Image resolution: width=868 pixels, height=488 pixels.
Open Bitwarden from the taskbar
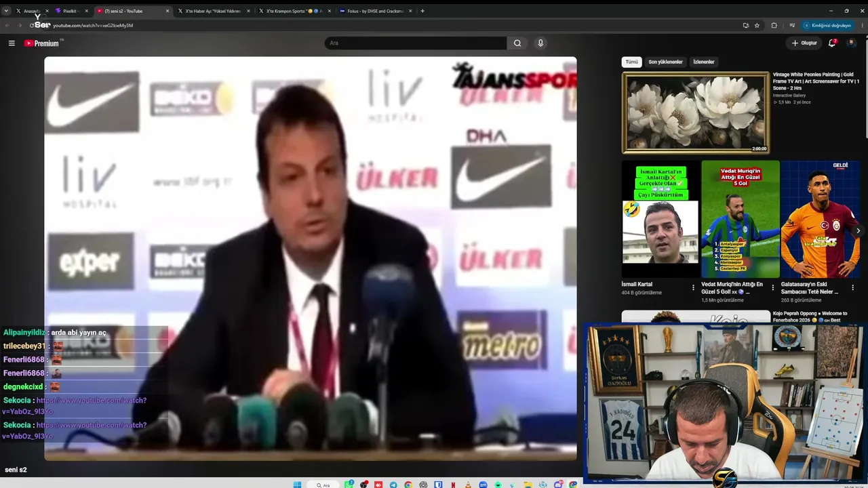pyautogui.click(x=438, y=485)
